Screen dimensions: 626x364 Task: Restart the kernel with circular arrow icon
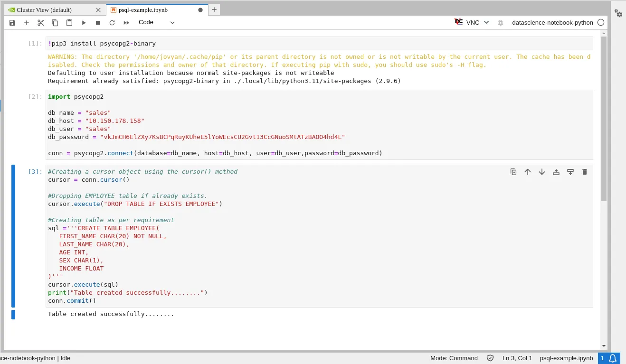point(112,23)
